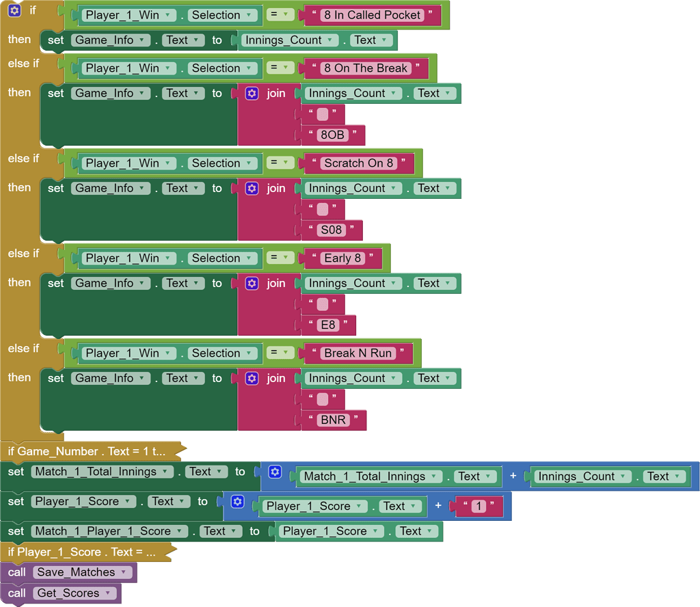Open the Innings_Count dropdown in the first set block
Screen dimensions: 700x607
(x=330, y=40)
